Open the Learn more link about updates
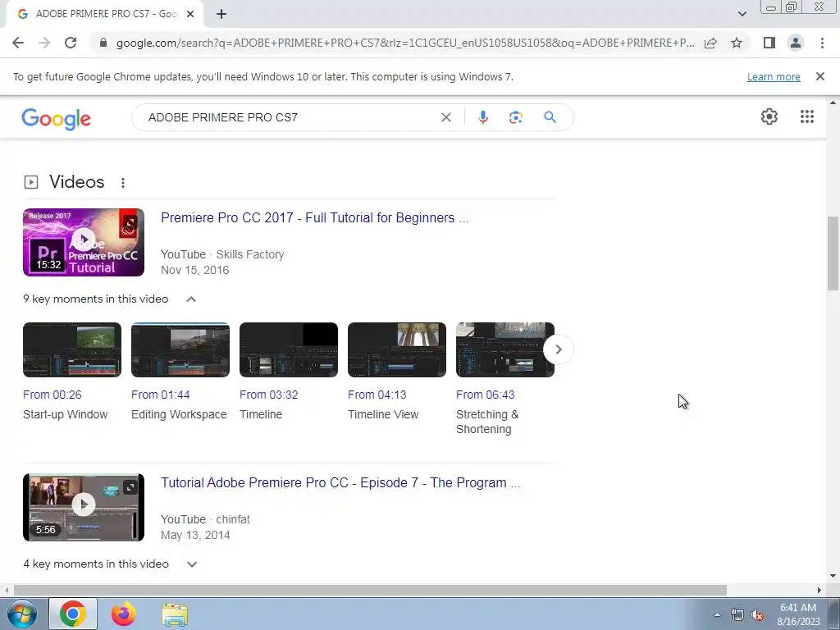This screenshot has width=840, height=630. tap(774, 76)
